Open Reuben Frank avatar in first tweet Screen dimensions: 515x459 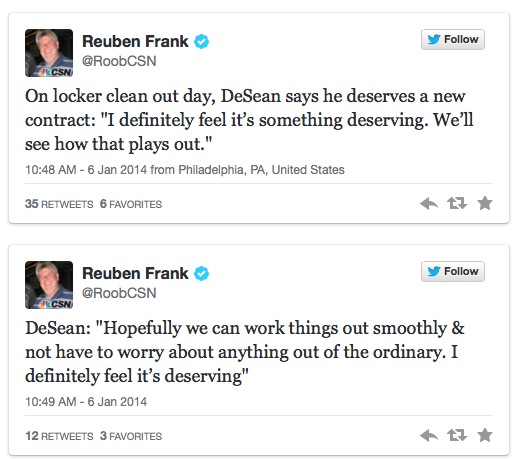click(x=49, y=53)
